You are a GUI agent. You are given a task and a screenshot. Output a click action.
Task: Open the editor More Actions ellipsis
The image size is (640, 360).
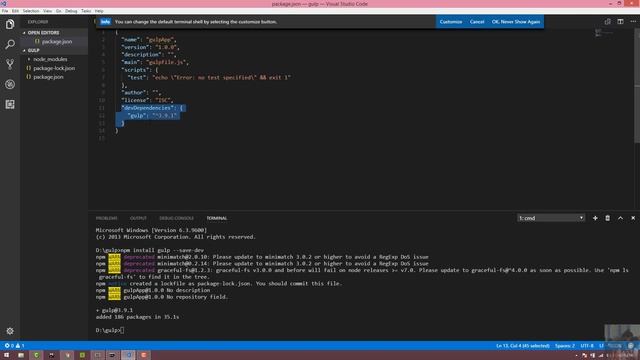633,22
